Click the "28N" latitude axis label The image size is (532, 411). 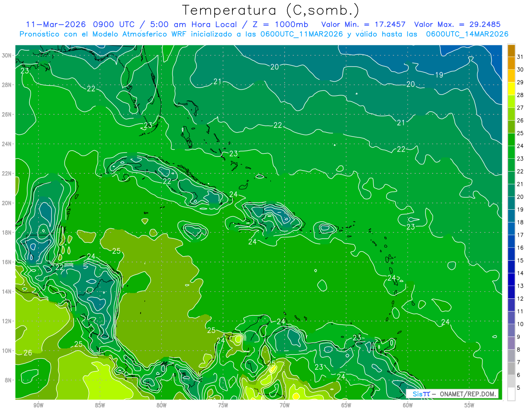[7, 85]
